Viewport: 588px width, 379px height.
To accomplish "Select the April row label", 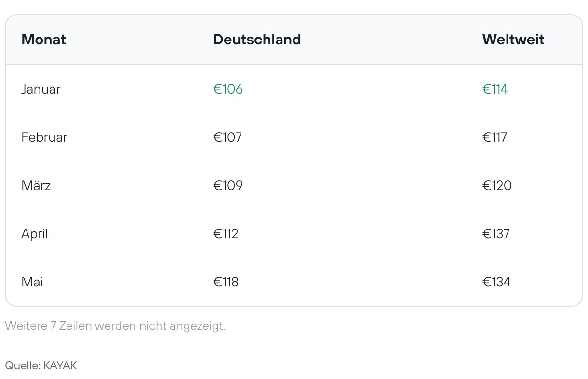I will tap(35, 234).
